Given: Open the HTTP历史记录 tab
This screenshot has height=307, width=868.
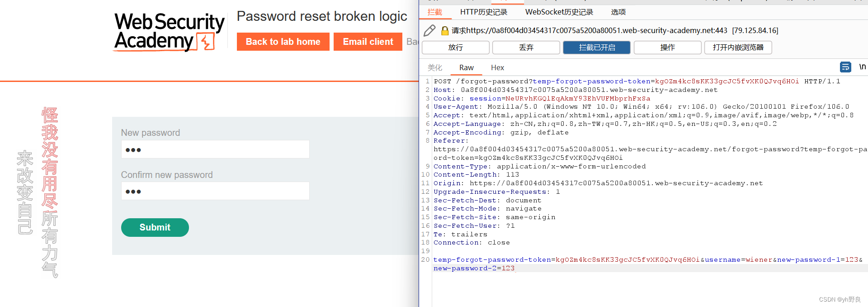Looking at the screenshot, I should point(483,12).
